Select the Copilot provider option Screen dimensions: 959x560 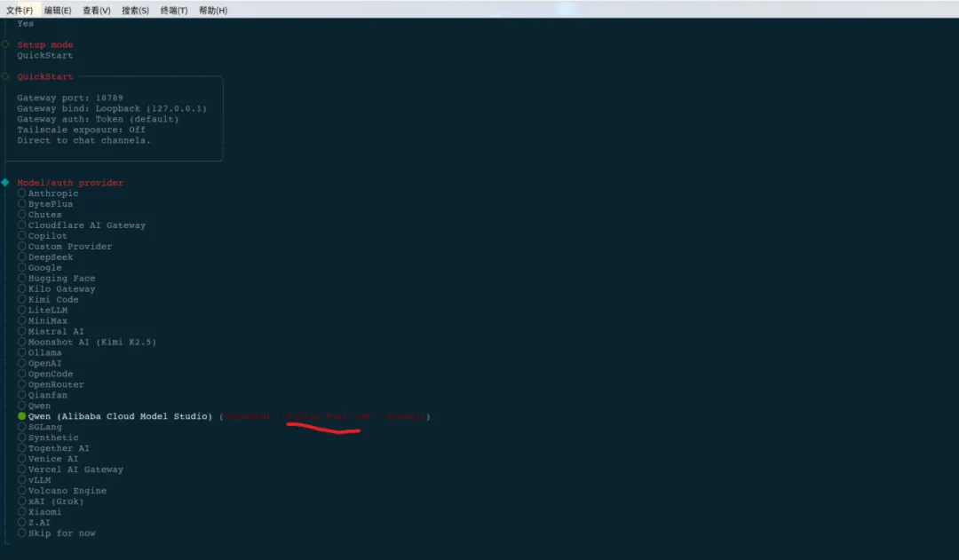point(43,236)
